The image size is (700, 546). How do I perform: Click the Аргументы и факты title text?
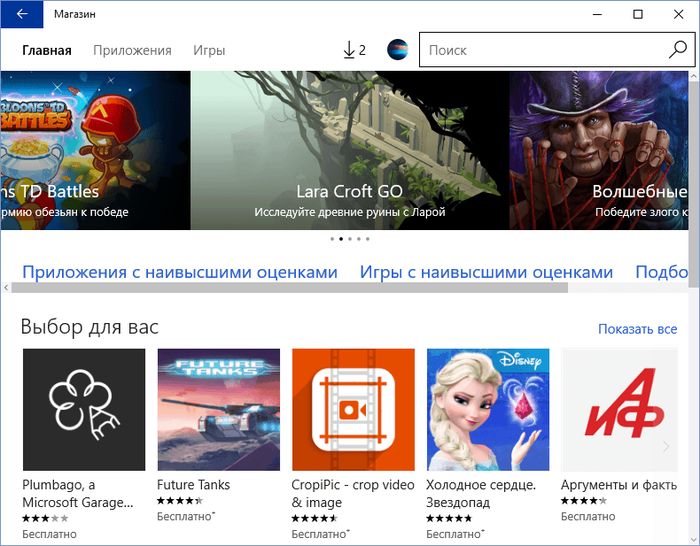(x=619, y=485)
